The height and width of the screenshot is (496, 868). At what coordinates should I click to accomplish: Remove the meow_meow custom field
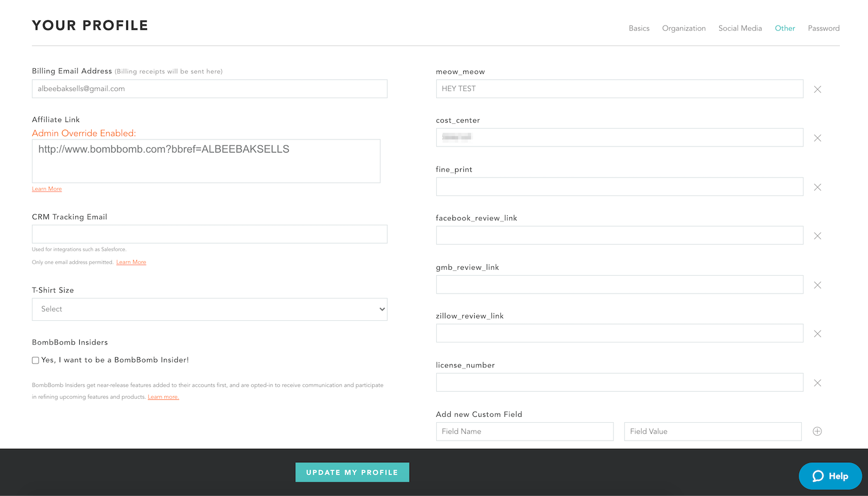tap(818, 89)
